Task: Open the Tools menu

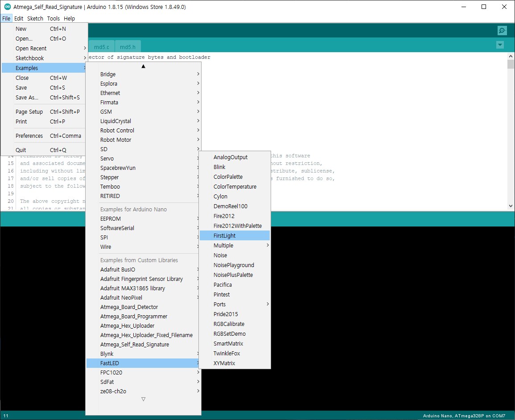Action: click(x=53, y=18)
